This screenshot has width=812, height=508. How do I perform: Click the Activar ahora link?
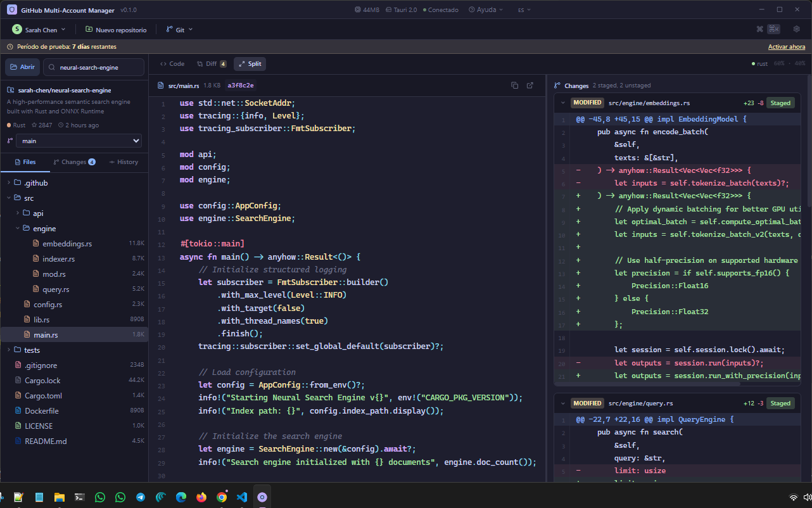[787, 47]
